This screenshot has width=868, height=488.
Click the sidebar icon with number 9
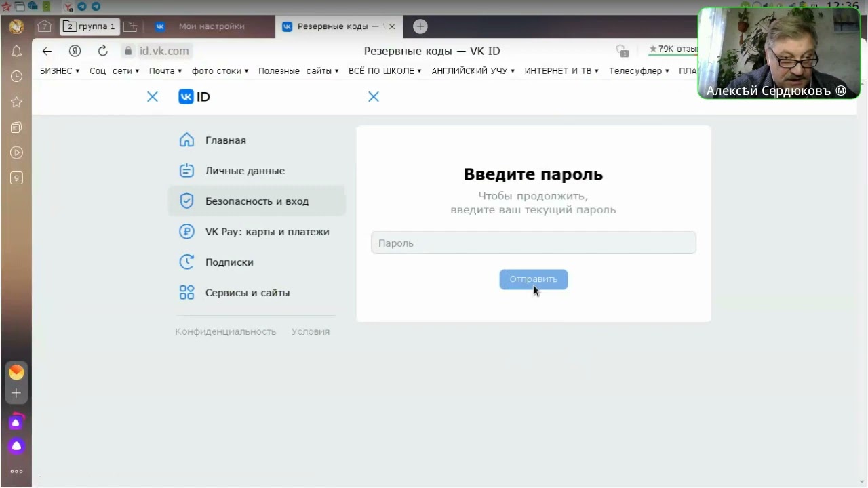pos(16,178)
